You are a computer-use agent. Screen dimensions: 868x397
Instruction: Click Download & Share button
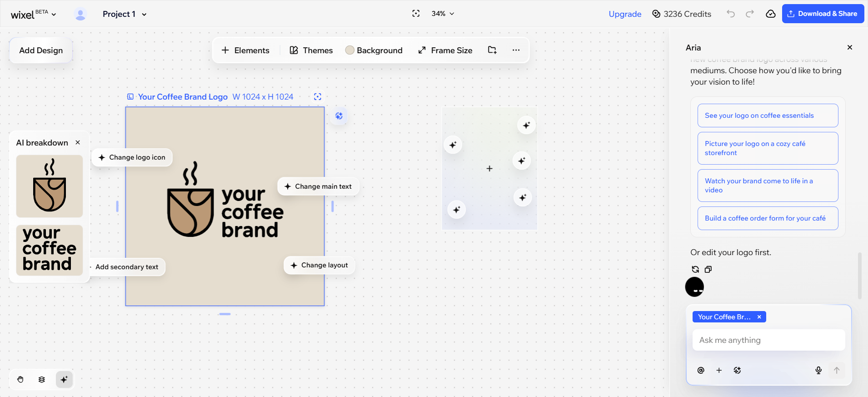pyautogui.click(x=823, y=14)
